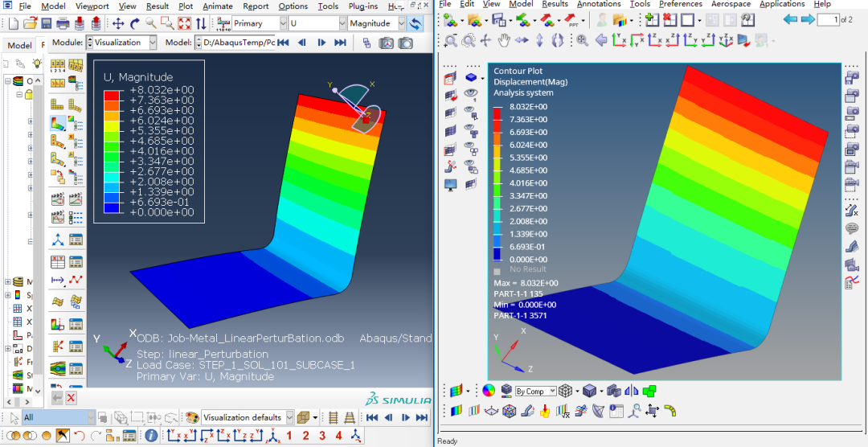Click the HyperView Add Page icon
The image size is (868, 447).
652,20
